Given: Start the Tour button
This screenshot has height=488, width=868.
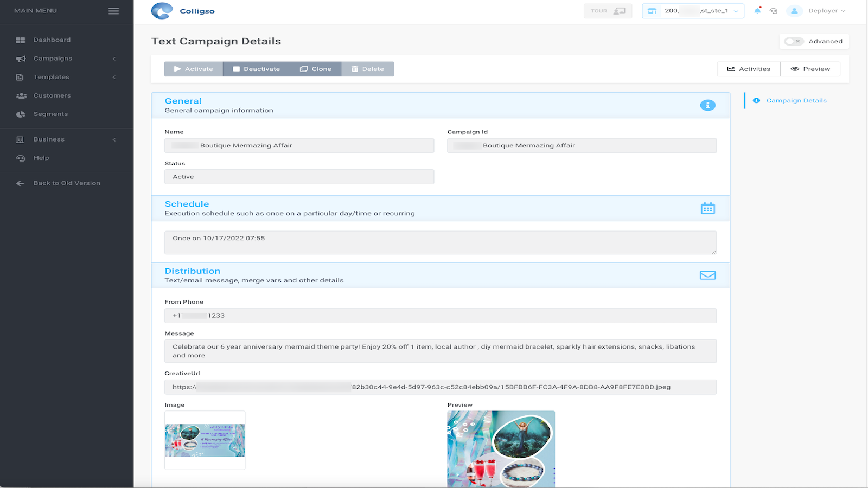Looking at the screenshot, I should [x=608, y=11].
